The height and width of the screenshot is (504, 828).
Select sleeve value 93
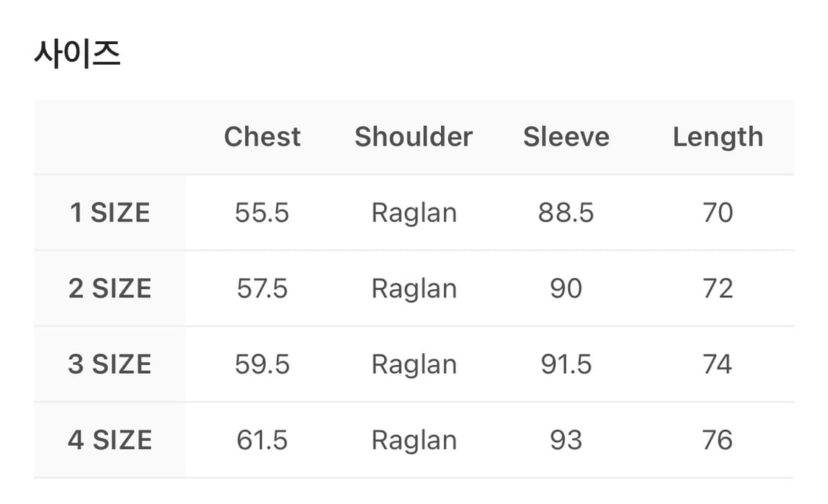pyautogui.click(x=566, y=440)
